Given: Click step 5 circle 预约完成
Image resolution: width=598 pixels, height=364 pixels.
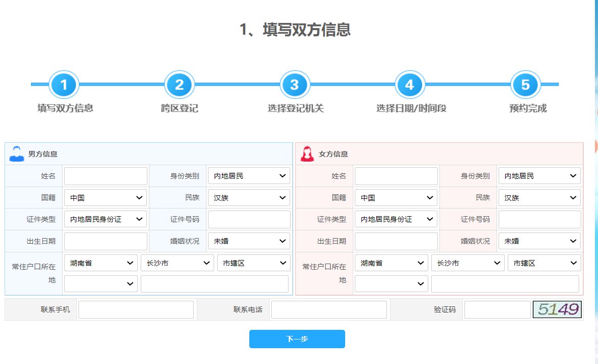Looking at the screenshot, I should pos(525,85).
